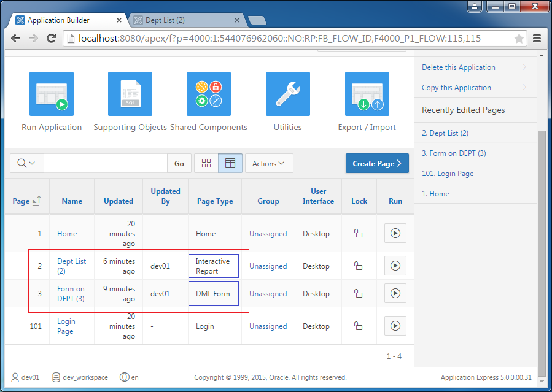Click the Go search button

click(x=179, y=163)
